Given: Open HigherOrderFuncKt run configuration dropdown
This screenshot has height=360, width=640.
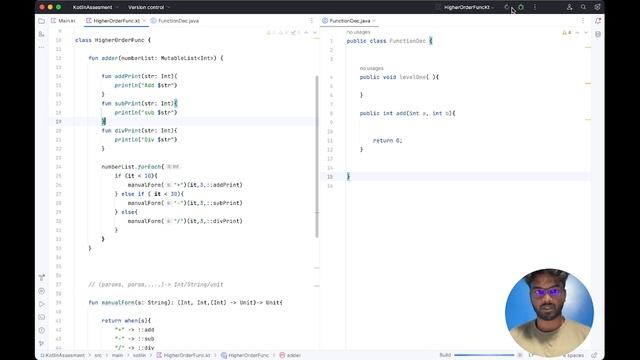Looking at the screenshot, I should tap(469, 7).
